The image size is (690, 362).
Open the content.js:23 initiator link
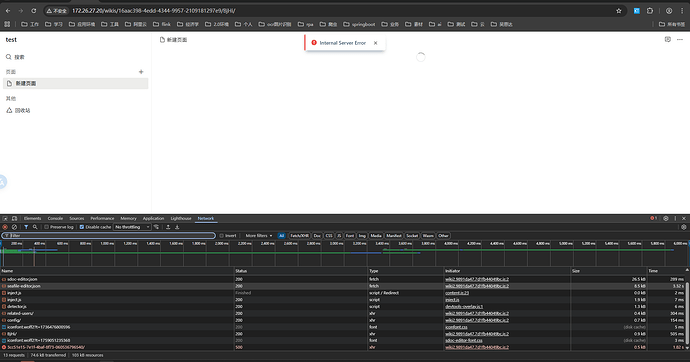pyautogui.click(x=457, y=293)
